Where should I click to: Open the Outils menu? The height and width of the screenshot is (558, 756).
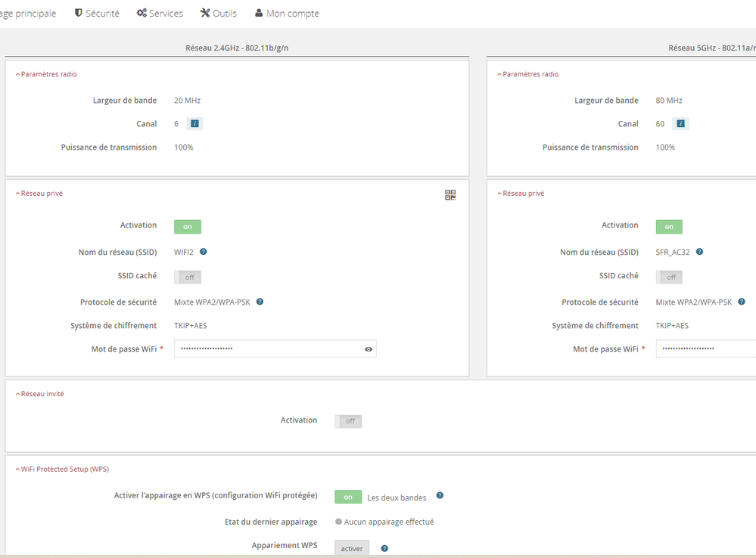(x=218, y=14)
